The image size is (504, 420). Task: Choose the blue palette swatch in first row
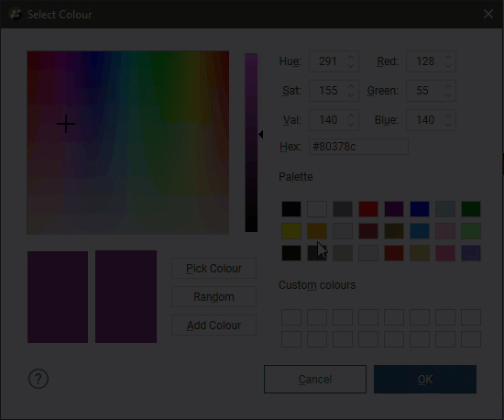420,209
